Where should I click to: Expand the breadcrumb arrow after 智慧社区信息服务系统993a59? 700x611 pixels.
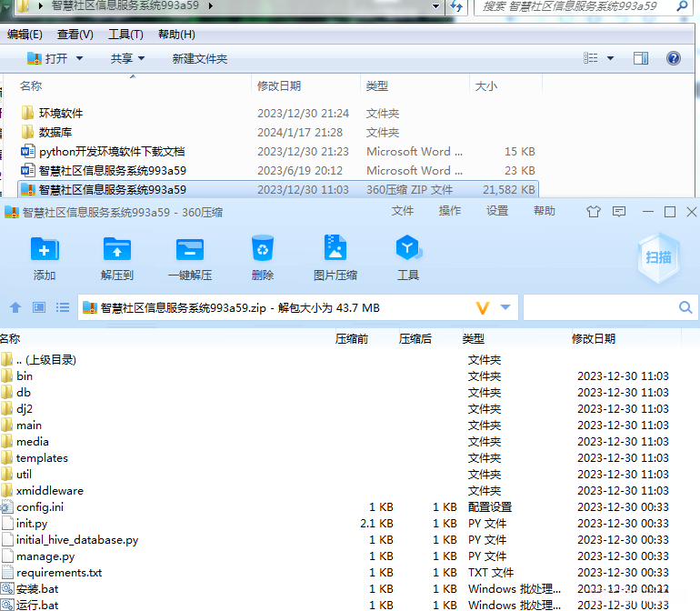coord(210,5)
